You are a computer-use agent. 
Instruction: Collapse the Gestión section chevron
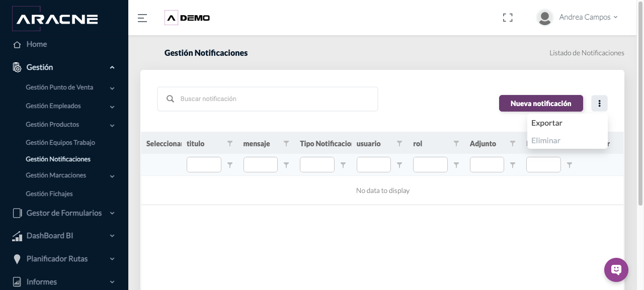click(112, 67)
